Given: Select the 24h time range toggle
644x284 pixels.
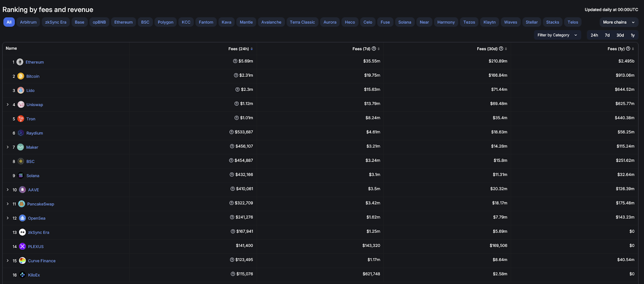Looking at the screenshot, I should 594,35.
